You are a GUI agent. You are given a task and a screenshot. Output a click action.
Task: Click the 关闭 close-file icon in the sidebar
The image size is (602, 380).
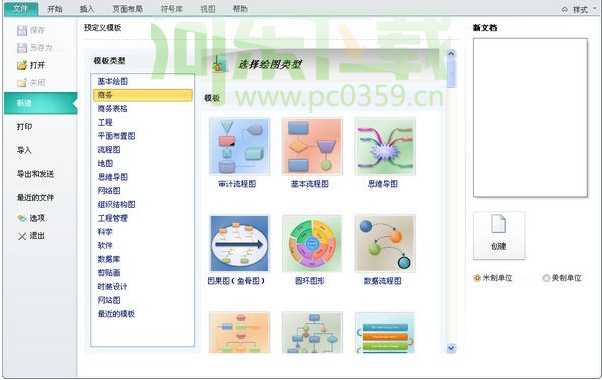click(22, 83)
